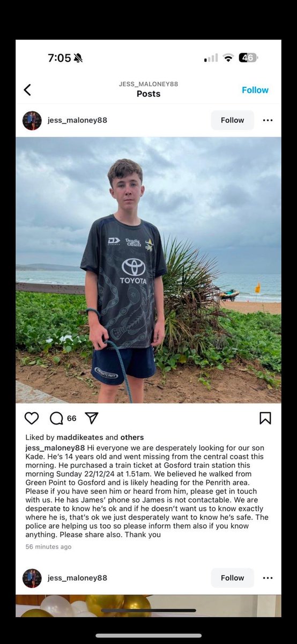Tap Follow button on second post

tap(233, 578)
